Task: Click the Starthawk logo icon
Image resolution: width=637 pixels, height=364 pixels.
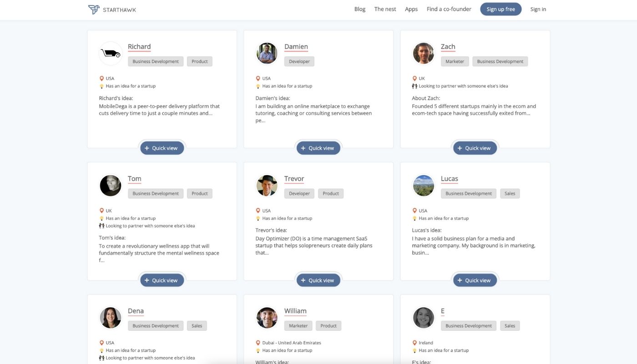Action: [x=94, y=9]
